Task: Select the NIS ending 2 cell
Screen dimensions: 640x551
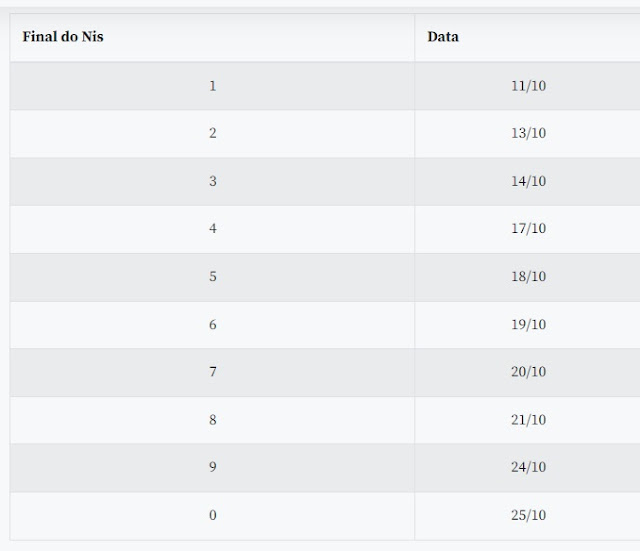Action: (x=212, y=133)
